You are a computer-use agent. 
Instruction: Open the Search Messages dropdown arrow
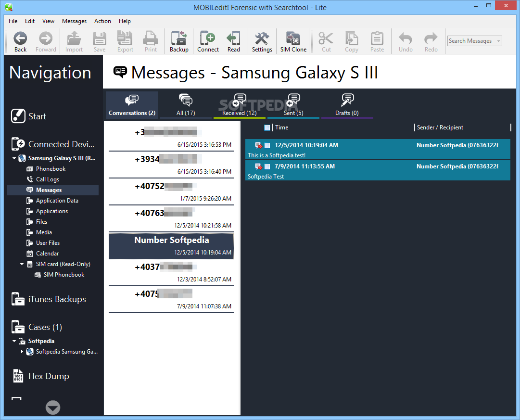pos(498,41)
